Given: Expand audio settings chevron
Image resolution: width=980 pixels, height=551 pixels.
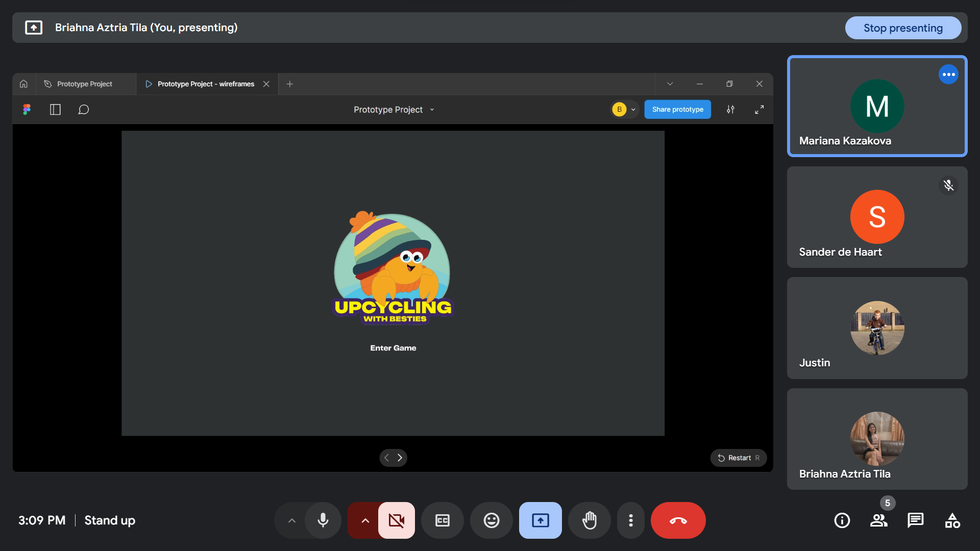Looking at the screenshot, I should 291,520.
